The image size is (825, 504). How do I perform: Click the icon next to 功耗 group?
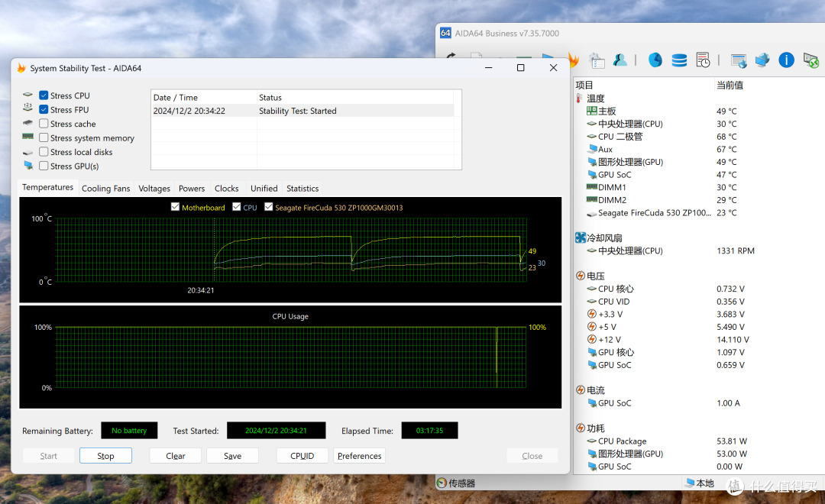point(581,428)
